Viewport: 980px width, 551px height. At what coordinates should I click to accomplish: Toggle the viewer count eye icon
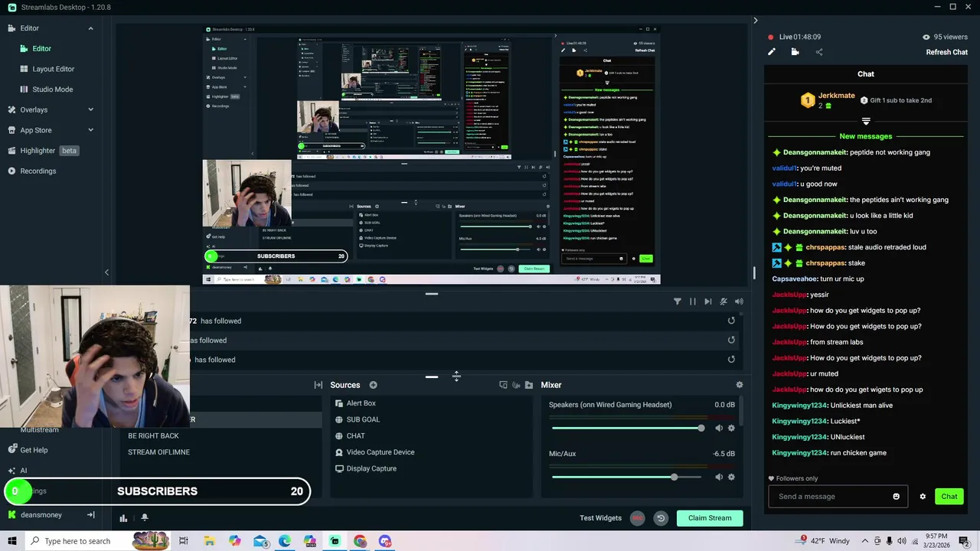926,37
